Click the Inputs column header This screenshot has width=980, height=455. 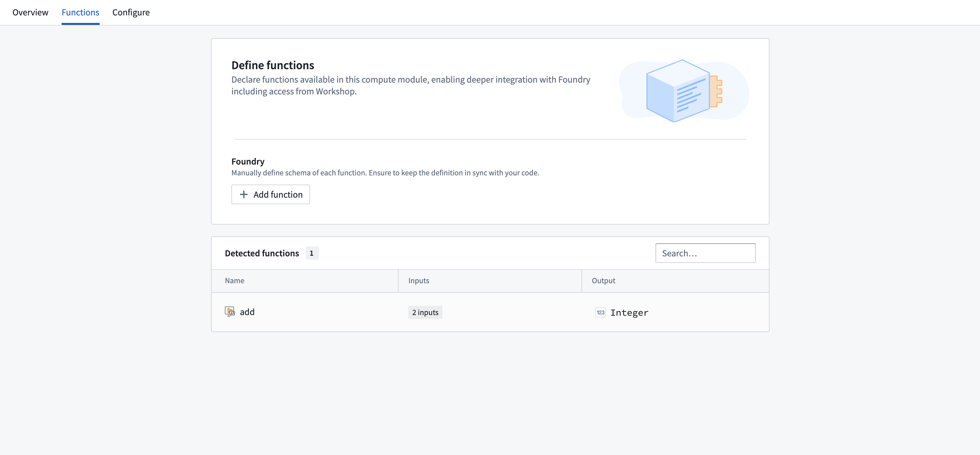[419, 281]
